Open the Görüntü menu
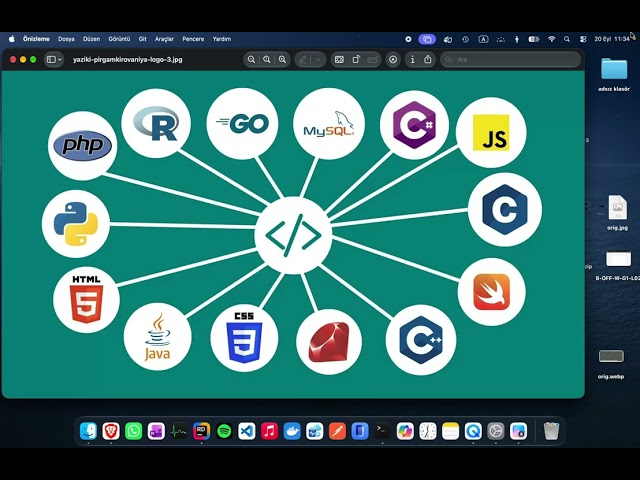 119,39
